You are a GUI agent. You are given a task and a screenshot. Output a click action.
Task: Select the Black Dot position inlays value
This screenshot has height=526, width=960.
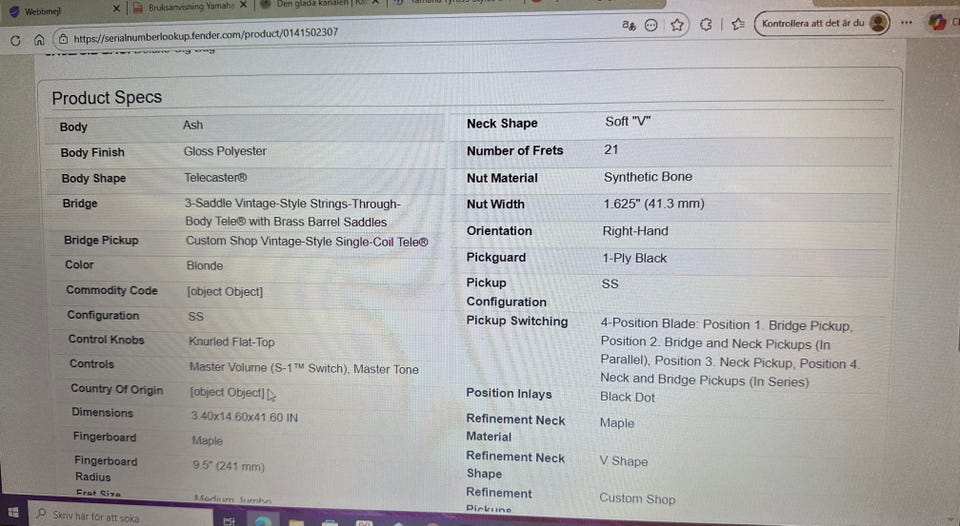[x=627, y=397]
